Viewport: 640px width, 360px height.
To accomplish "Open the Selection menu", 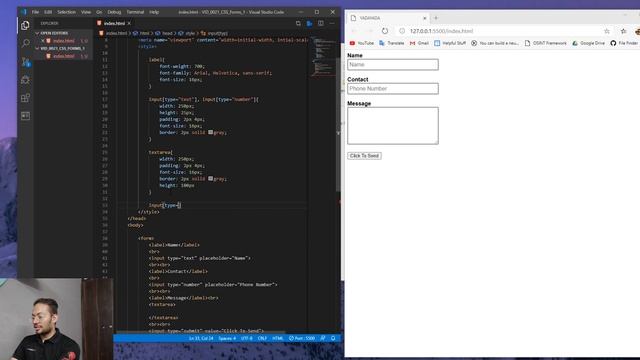I will tap(67, 12).
